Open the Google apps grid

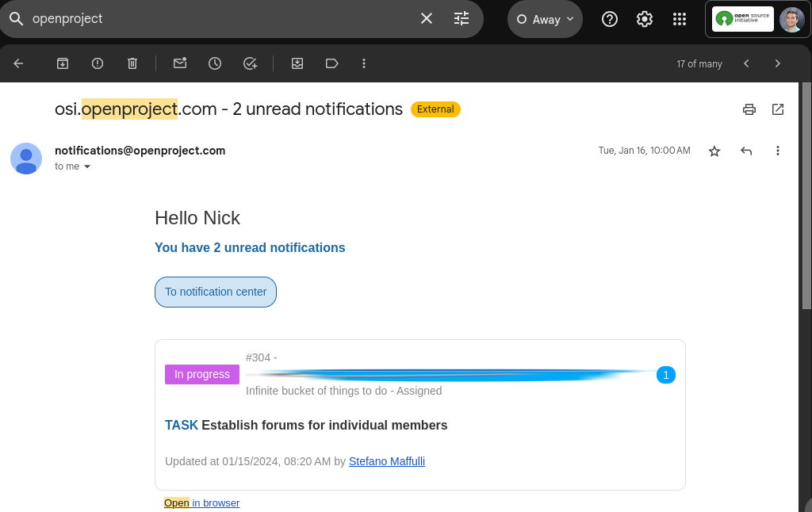click(x=680, y=19)
